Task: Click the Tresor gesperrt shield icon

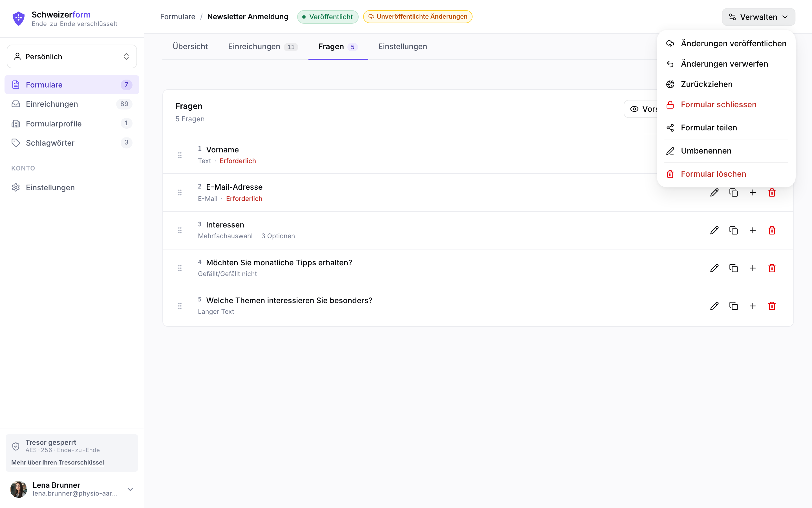Action: (16, 446)
